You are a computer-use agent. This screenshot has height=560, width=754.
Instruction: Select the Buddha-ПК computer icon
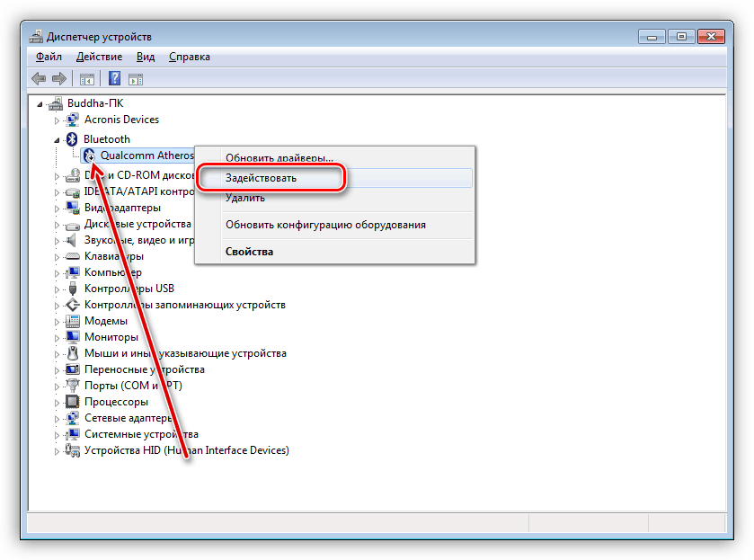point(56,103)
